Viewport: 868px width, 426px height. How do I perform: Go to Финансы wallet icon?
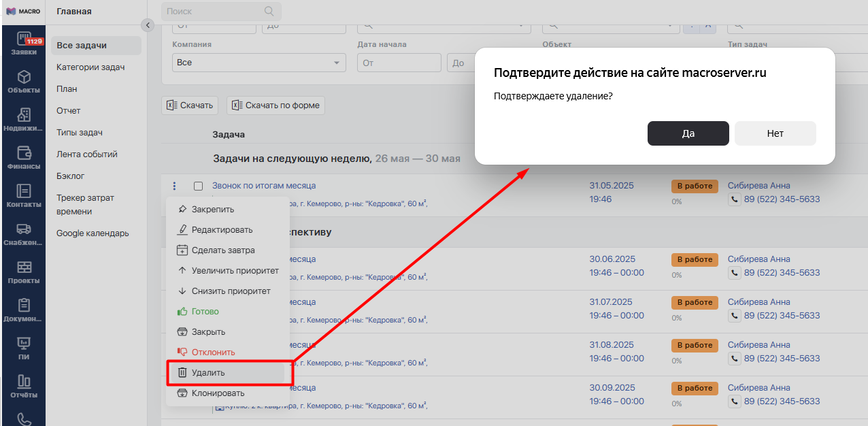click(x=24, y=157)
